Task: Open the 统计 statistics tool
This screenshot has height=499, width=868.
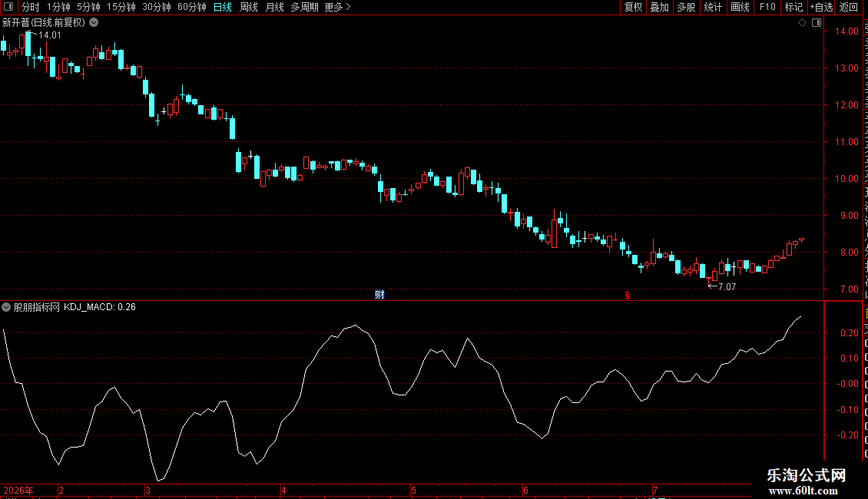Action: point(713,7)
